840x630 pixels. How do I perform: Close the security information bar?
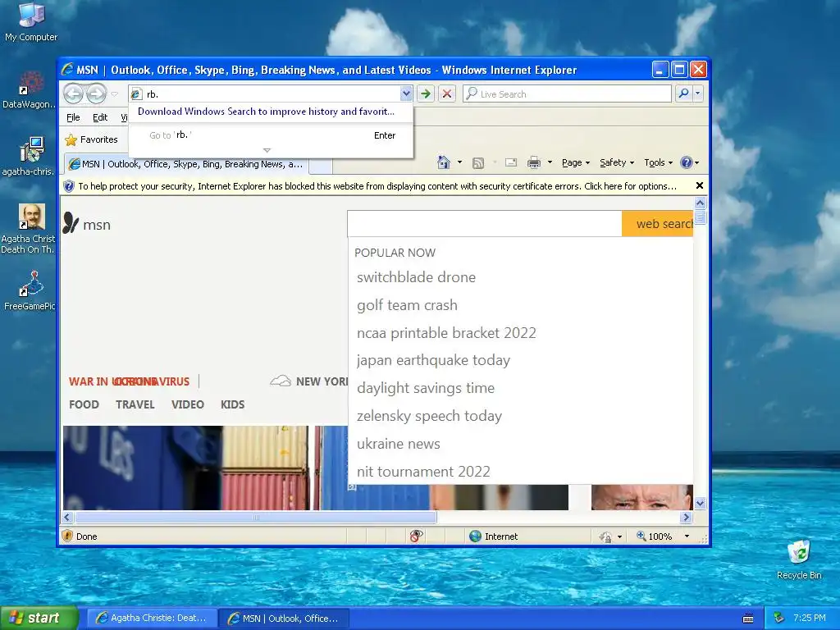click(699, 185)
